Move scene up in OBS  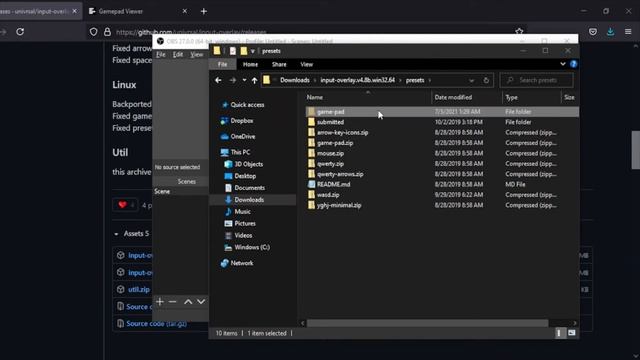pyautogui.click(x=188, y=302)
